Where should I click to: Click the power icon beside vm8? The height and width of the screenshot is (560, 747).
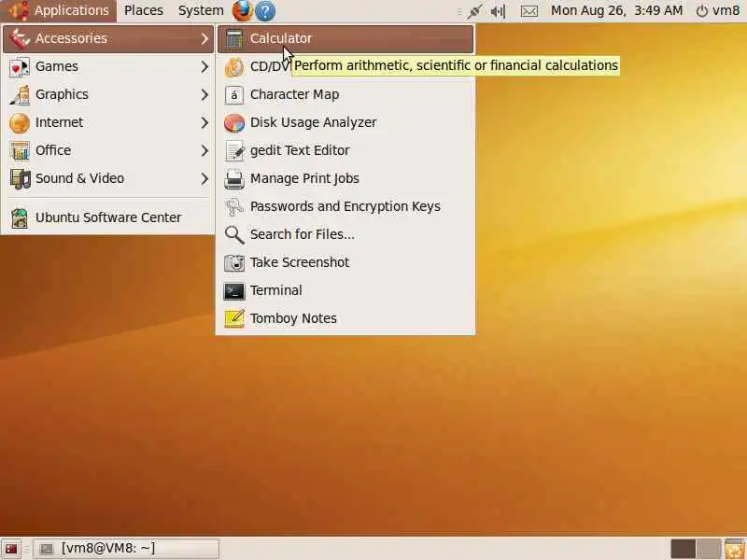(702, 11)
